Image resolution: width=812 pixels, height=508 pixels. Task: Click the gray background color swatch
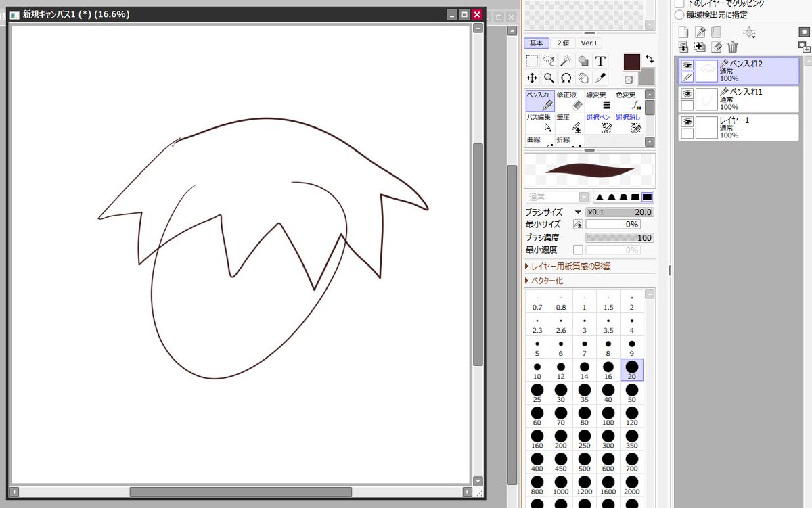[x=648, y=76]
